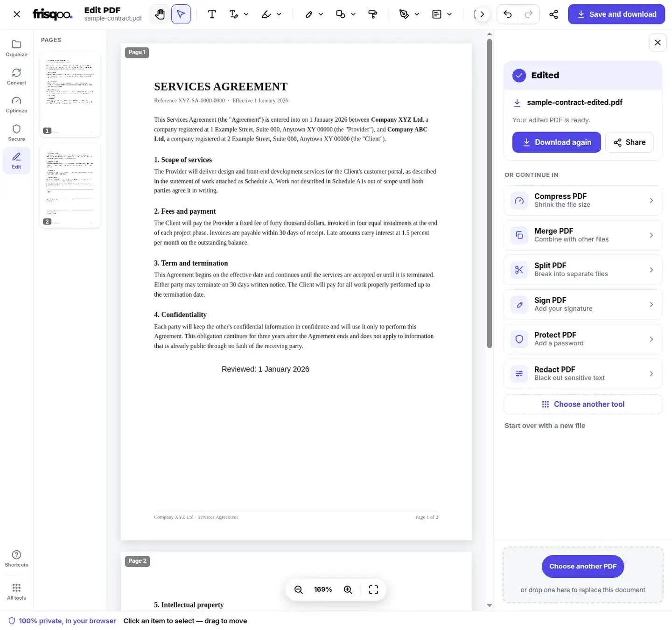
Task: Select the edit text tool icon
Action: tap(234, 14)
